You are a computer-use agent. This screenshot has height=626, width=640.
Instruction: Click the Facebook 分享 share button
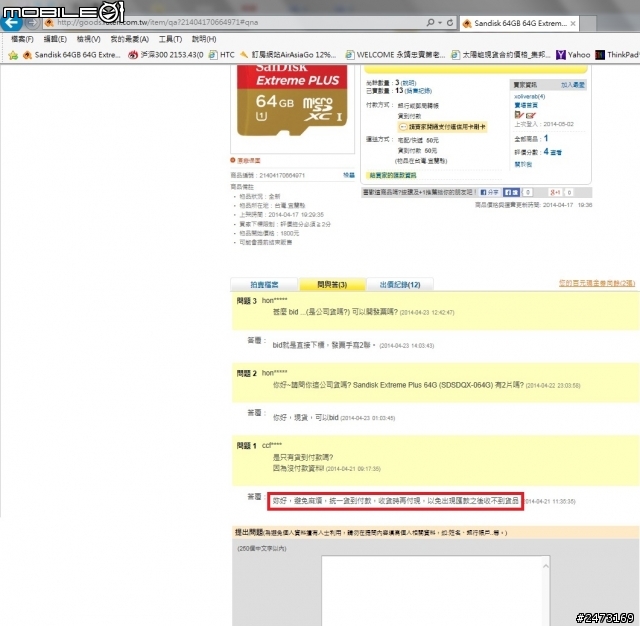489,192
